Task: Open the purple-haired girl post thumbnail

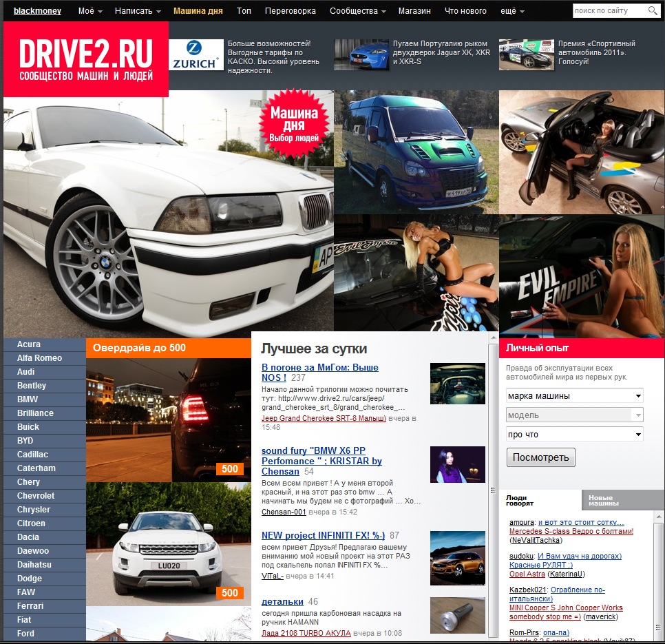Action: 457,464
